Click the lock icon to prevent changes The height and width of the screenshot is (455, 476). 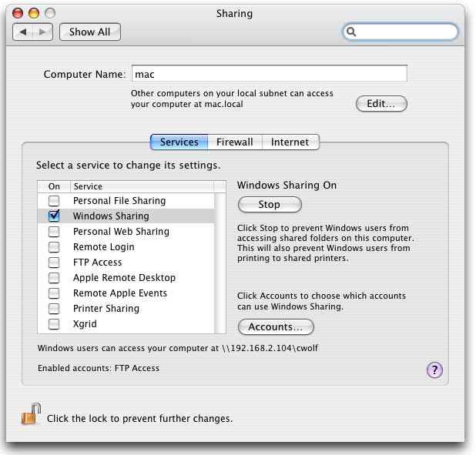(x=30, y=417)
